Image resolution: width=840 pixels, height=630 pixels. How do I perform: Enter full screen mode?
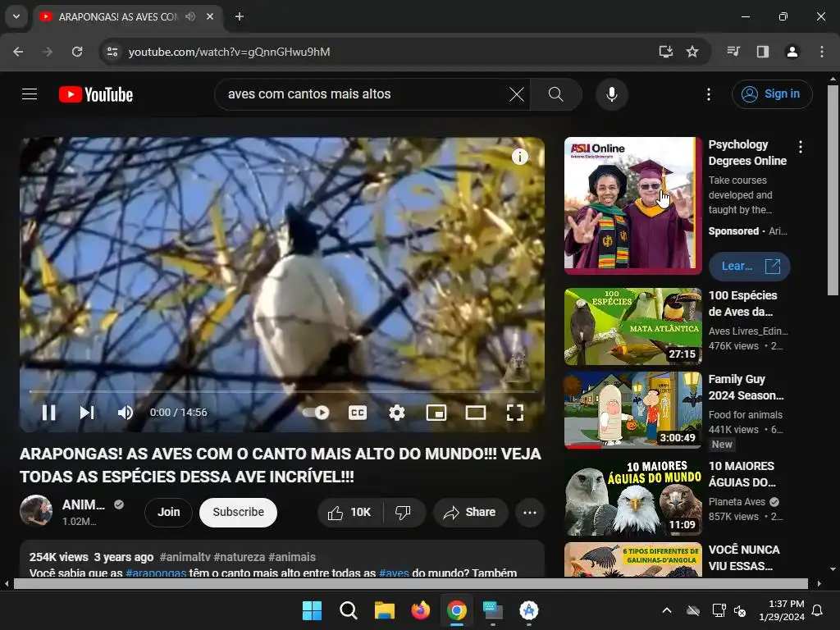click(515, 413)
